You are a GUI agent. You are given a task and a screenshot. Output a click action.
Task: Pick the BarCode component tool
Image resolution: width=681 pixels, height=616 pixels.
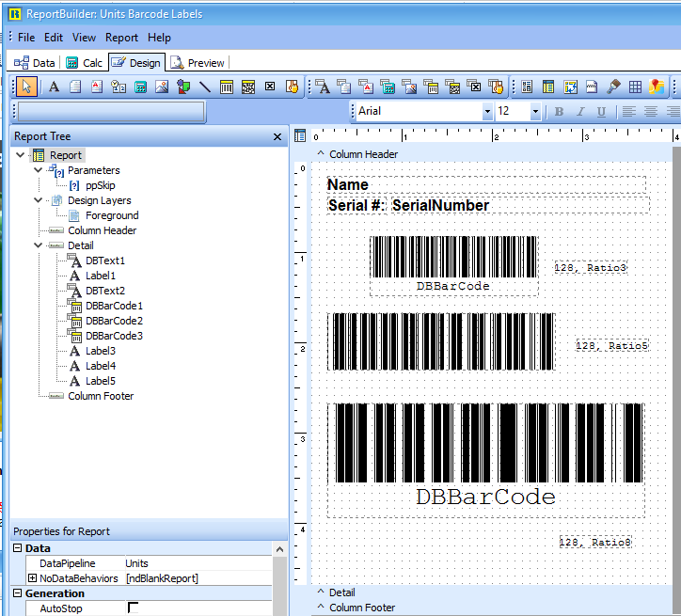pyautogui.click(x=227, y=87)
